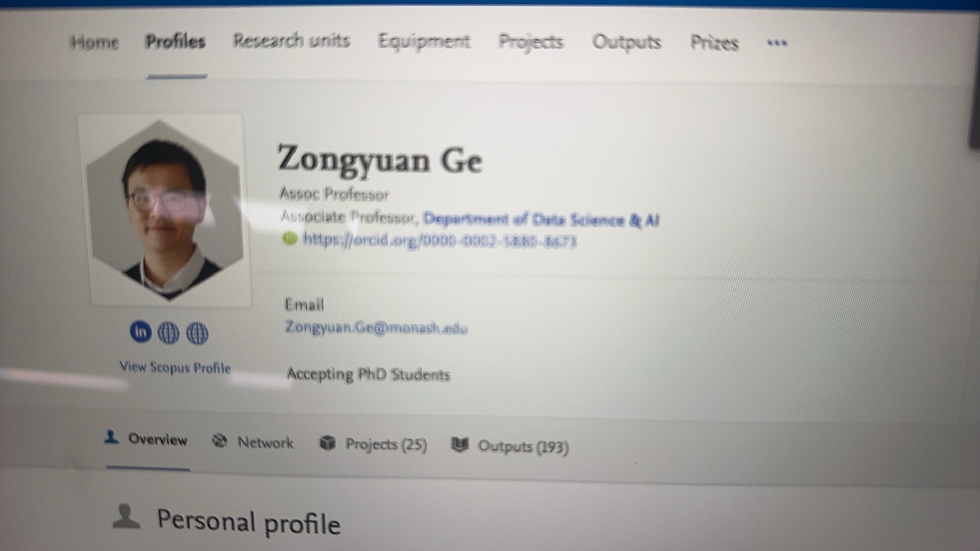Open the Home menu item
Image resolution: width=980 pixels, height=551 pixels.
(x=94, y=42)
